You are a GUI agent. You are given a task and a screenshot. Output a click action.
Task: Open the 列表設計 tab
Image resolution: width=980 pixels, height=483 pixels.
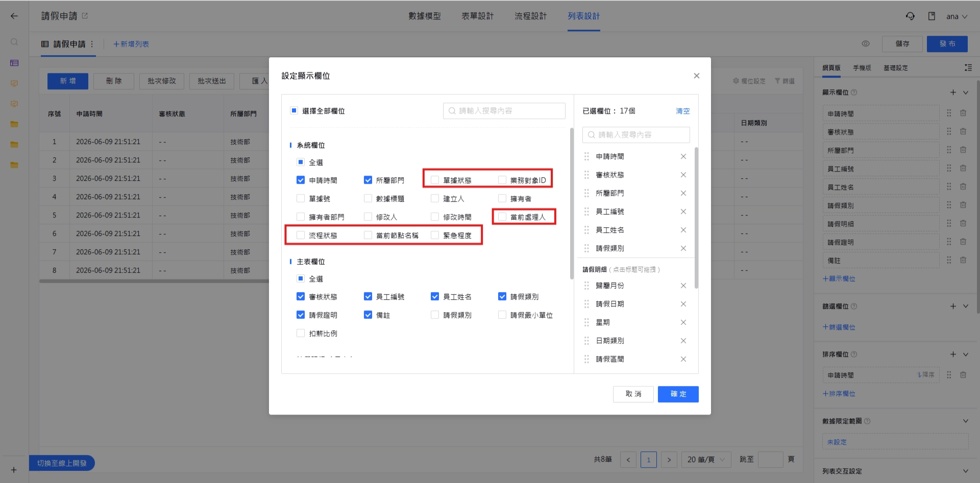point(584,16)
